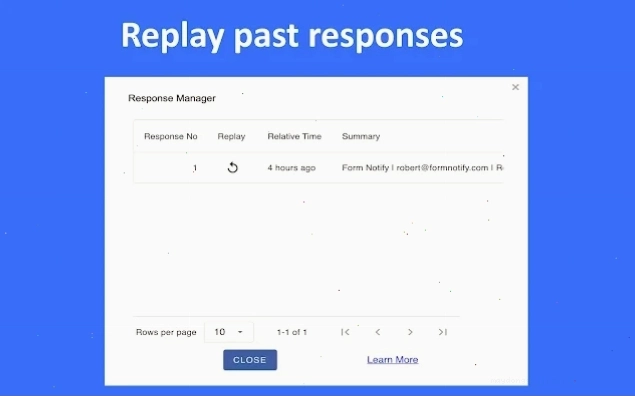Select the '4 hours ago' cell
The width and height of the screenshot is (635, 397).
[x=291, y=168]
